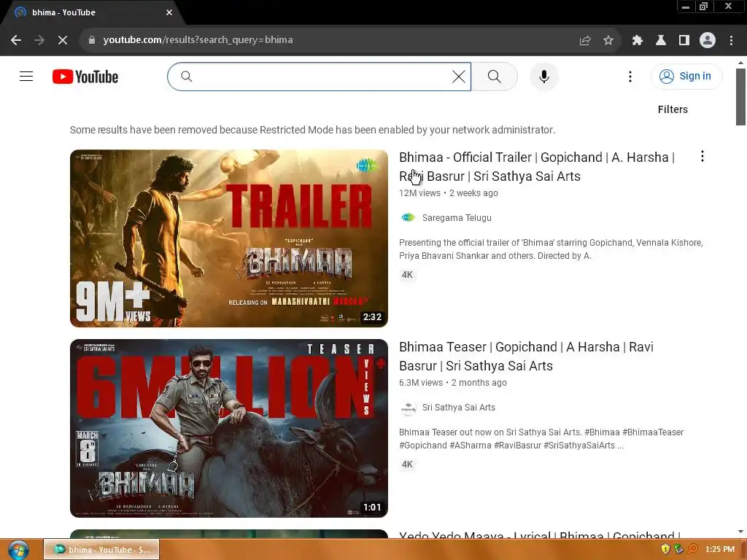The image size is (747, 560).
Task: Open the browser profile avatar
Action: pyautogui.click(x=708, y=40)
